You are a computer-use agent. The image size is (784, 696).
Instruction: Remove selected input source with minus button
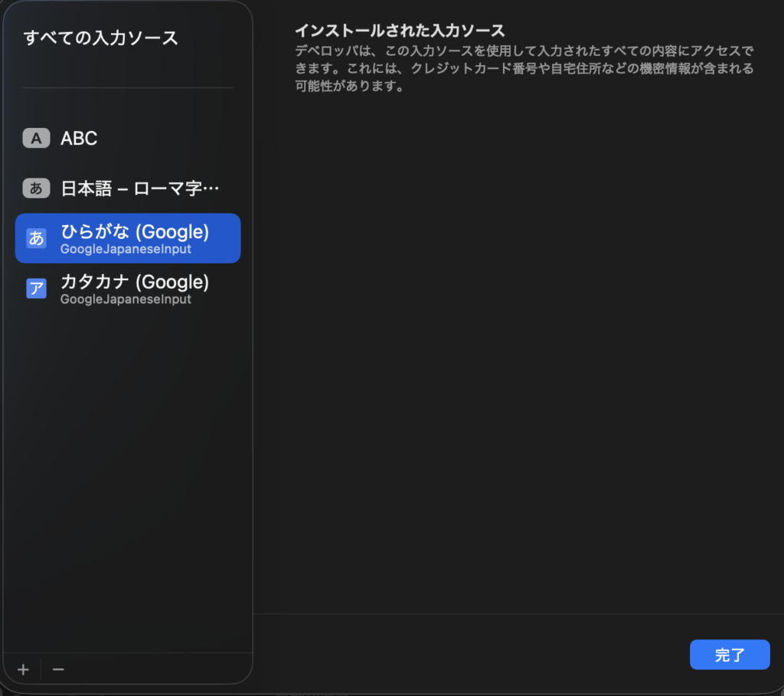coord(58,670)
